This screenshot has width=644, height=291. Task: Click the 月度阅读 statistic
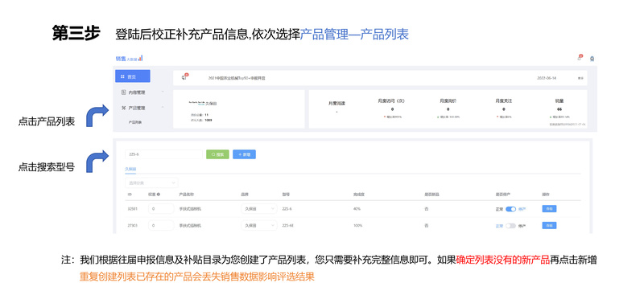coord(336,103)
